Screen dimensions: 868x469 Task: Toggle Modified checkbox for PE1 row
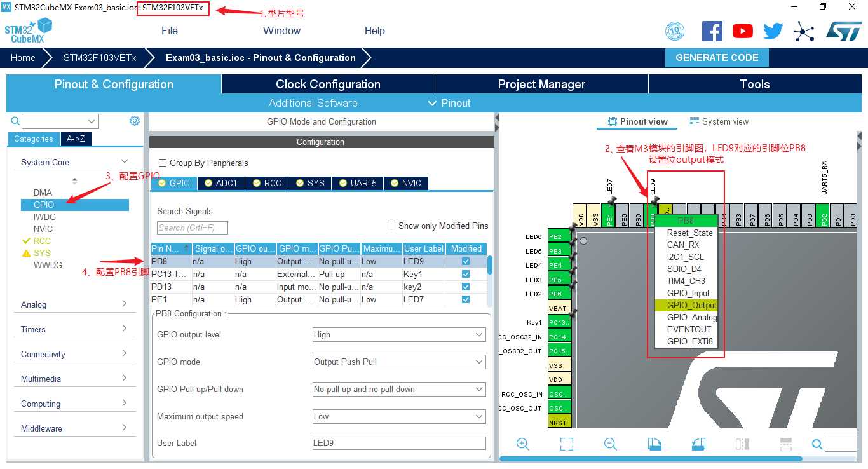coord(466,299)
